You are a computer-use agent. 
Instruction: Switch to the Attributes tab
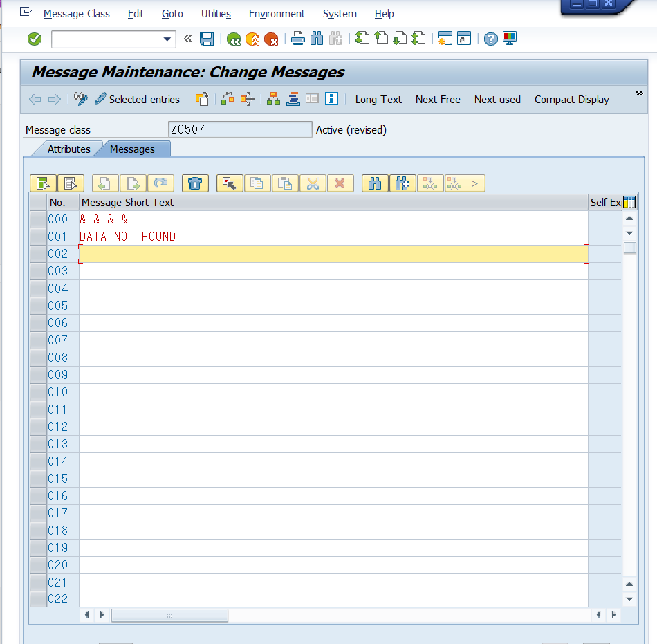click(68, 149)
